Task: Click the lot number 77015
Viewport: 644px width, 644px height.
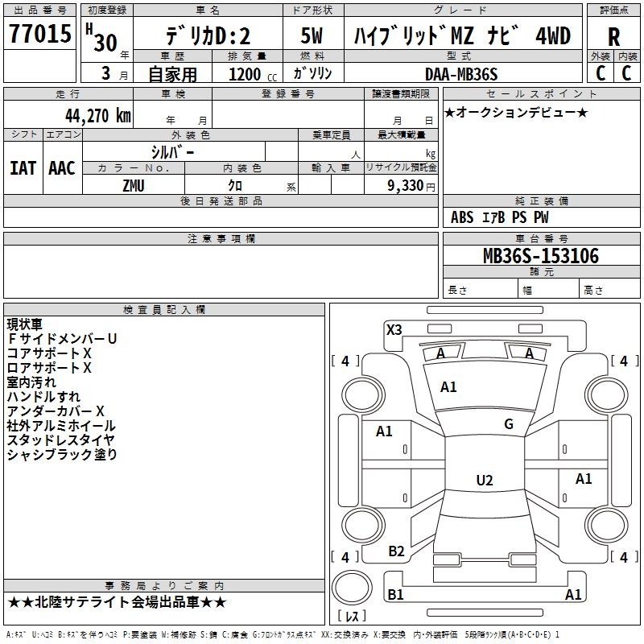Action: click(39, 34)
